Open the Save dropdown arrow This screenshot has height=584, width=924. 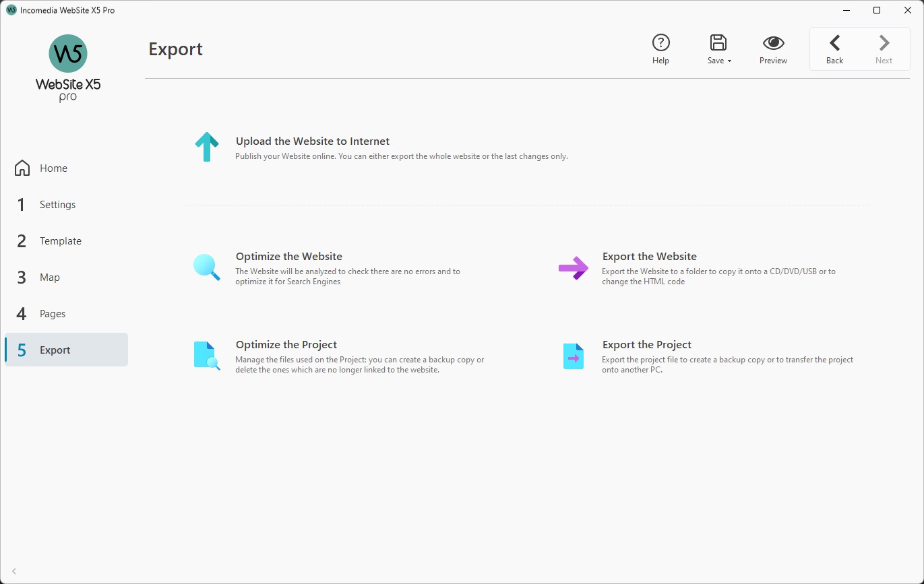coord(729,60)
